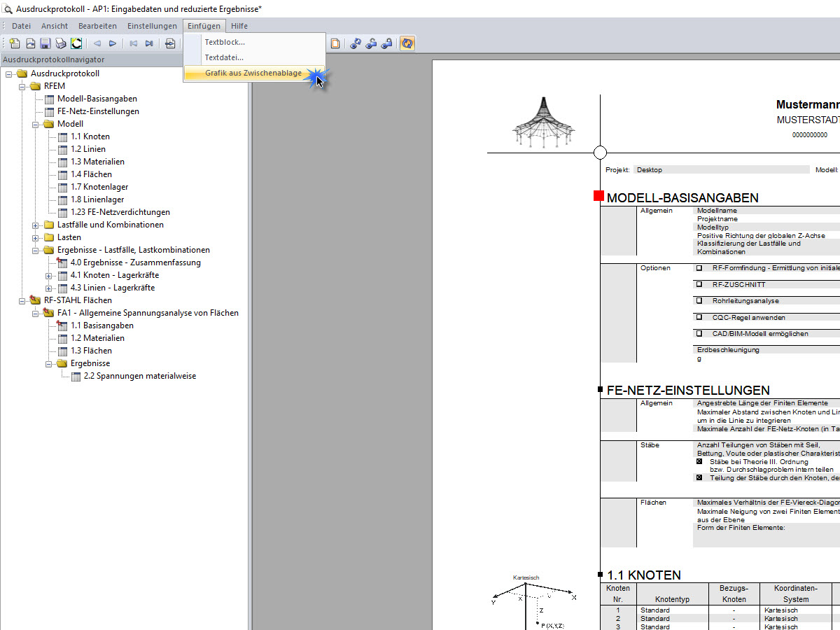Save the current printout report
The width and height of the screenshot is (840, 630).
(45, 43)
